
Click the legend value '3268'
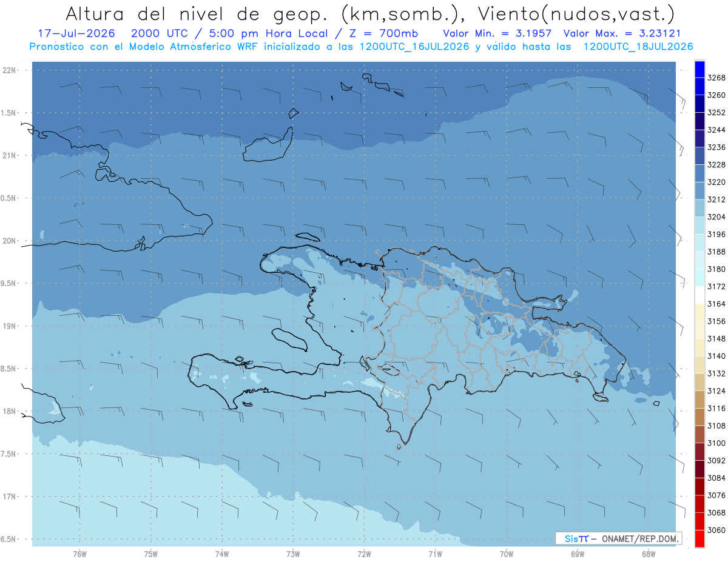pyautogui.click(x=716, y=78)
